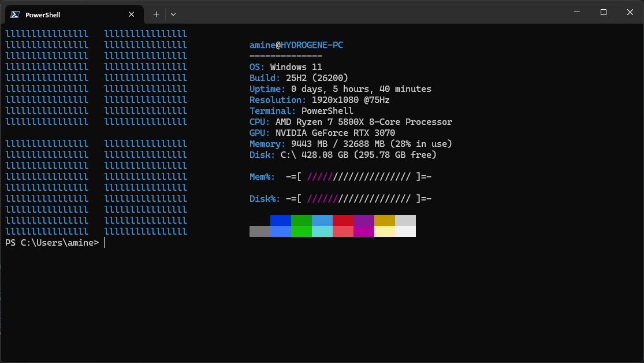Select the PowerShell tab
Screen dimensions: 644x363
(75, 15)
